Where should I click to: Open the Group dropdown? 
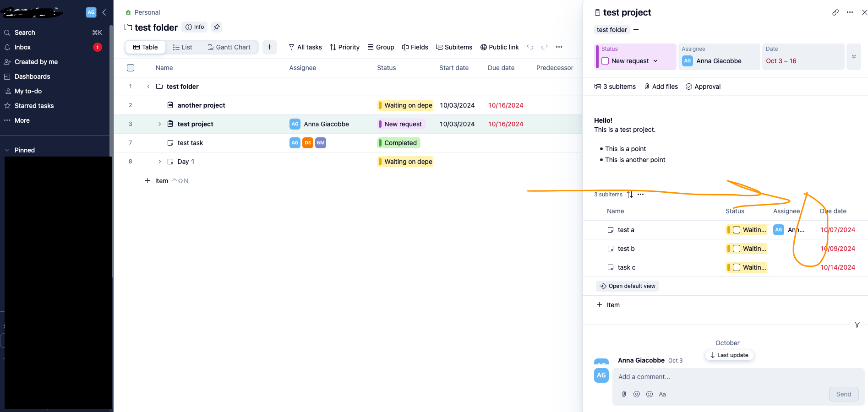coord(381,47)
